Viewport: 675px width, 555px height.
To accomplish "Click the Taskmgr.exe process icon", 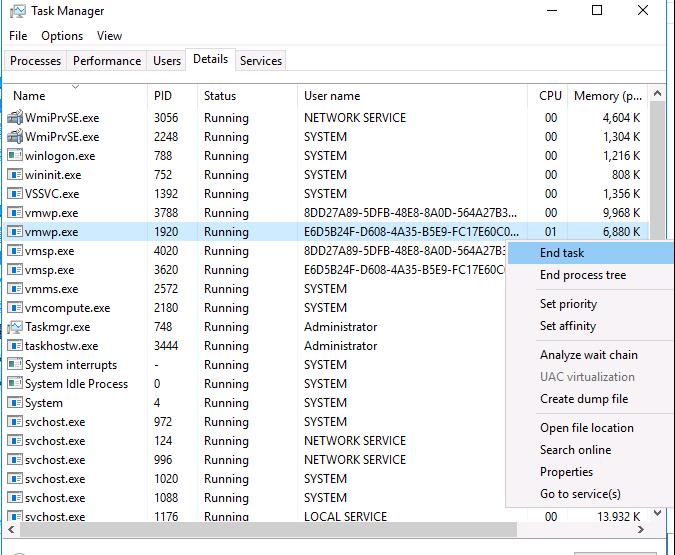I will [x=15, y=327].
